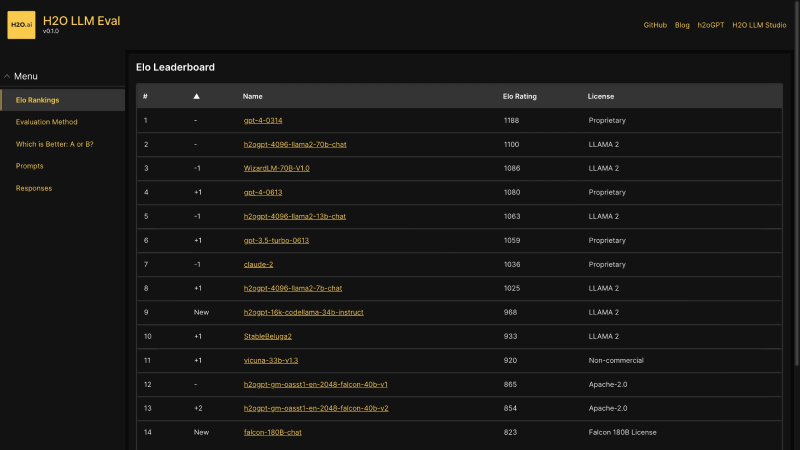Click the H2O.ai logo icon
Image resolution: width=800 pixels, height=450 pixels.
click(x=21, y=25)
